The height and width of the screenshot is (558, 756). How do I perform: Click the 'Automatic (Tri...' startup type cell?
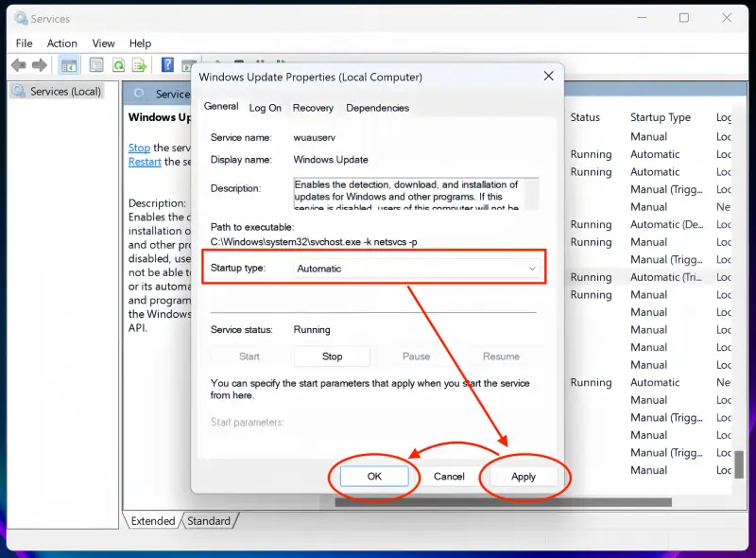666,277
